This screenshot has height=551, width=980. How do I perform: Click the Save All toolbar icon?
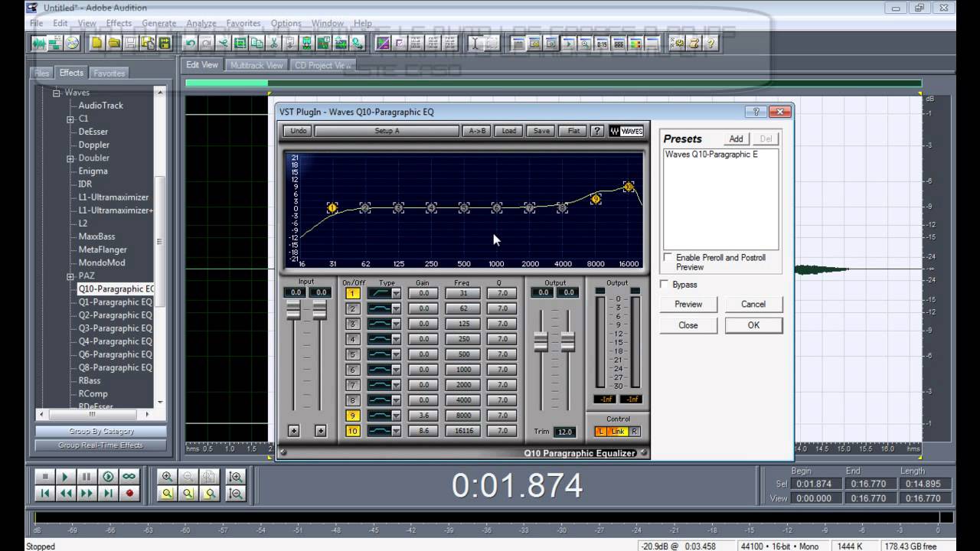click(164, 44)
